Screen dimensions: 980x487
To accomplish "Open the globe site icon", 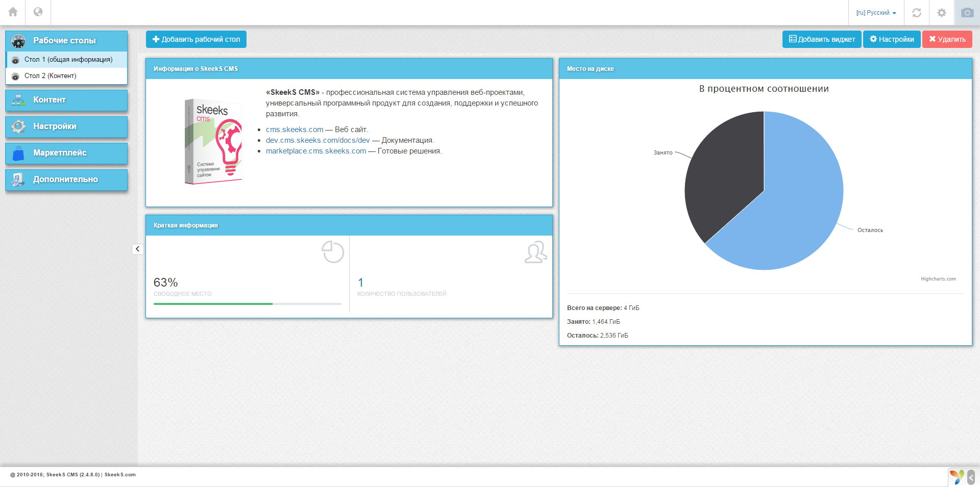I will click(x=38, y=12).
